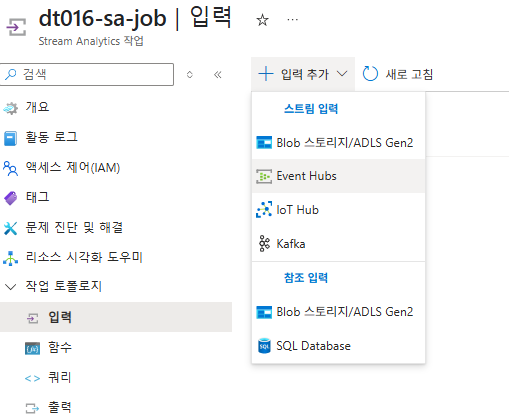Favorite this job with the star icon
Viewport: 509px width, 419px height.
click(262, 20)
